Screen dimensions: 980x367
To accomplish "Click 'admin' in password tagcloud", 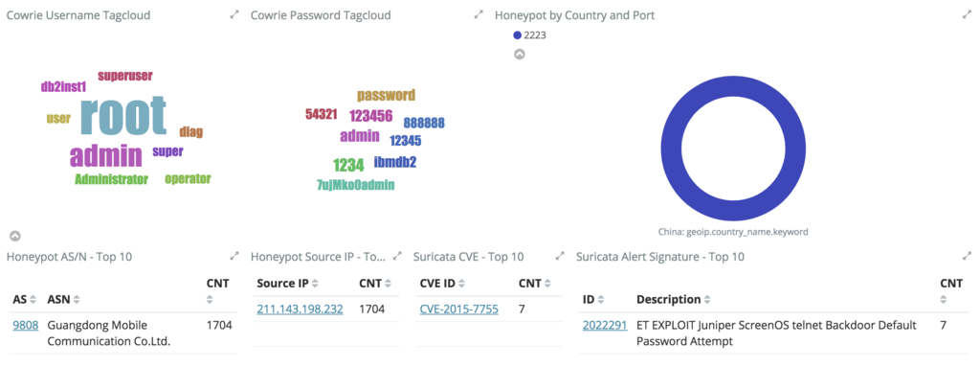I will (360, 136).
